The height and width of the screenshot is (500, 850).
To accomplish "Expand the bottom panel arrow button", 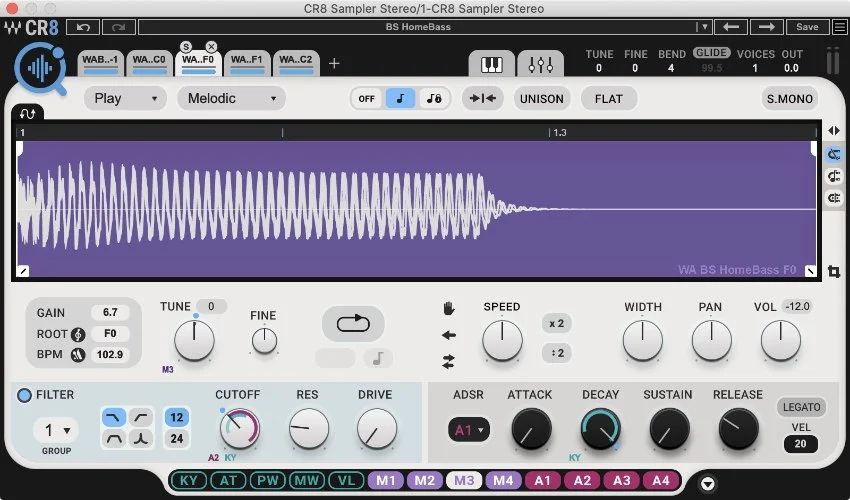I will tap(707, 483).
